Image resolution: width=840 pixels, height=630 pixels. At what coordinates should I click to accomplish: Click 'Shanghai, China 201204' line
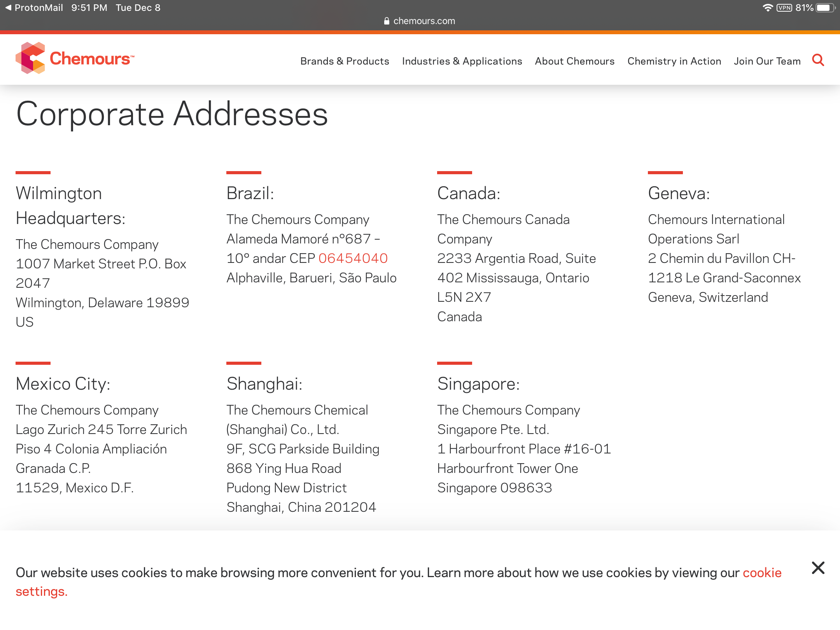[301, 507]
